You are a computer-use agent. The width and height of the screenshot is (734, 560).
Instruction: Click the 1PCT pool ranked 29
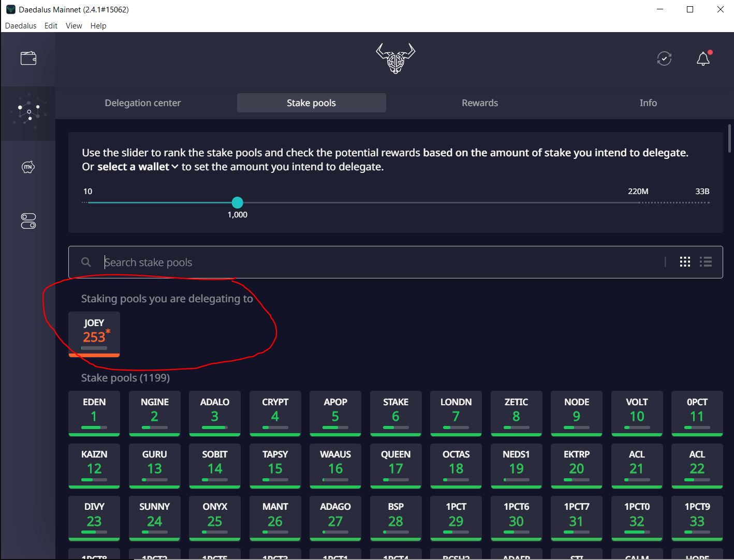pos(456,519)
